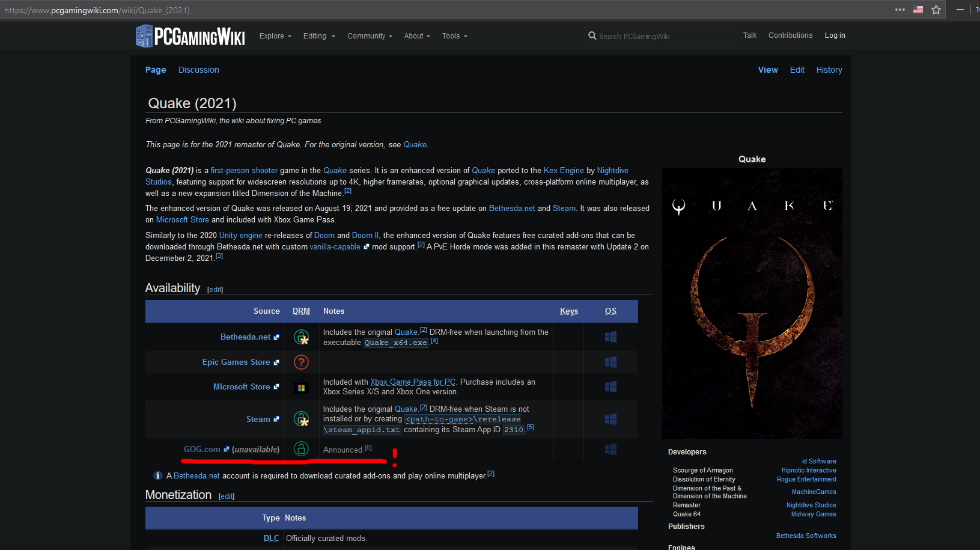Click the Log in link
Image resolution: width=980 pixels, height=550 pixels.
tap(835, 35)
